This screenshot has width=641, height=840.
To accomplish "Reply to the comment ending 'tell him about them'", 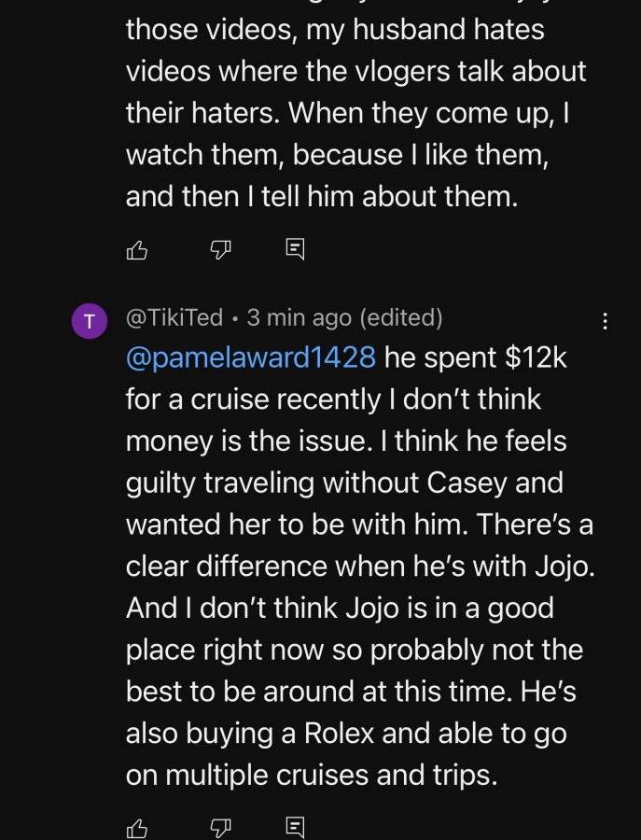I will pos(295,249).
